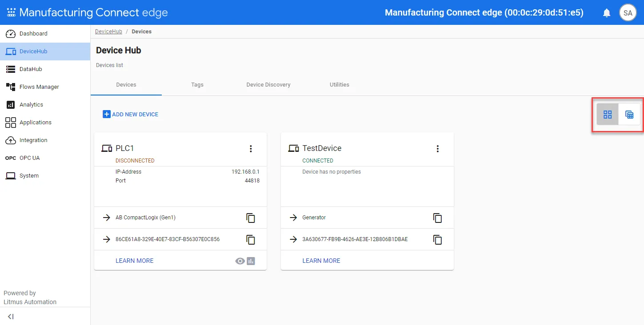Screen dimensions: 644x325
Task: Click the DeviceHub sidebar icon
Action: click(x=11, y=52)
